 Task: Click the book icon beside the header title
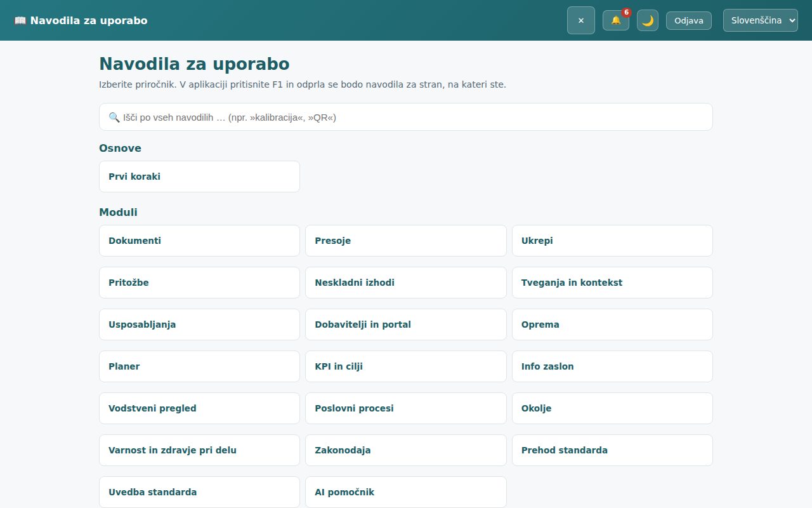(x=20, y=20)
